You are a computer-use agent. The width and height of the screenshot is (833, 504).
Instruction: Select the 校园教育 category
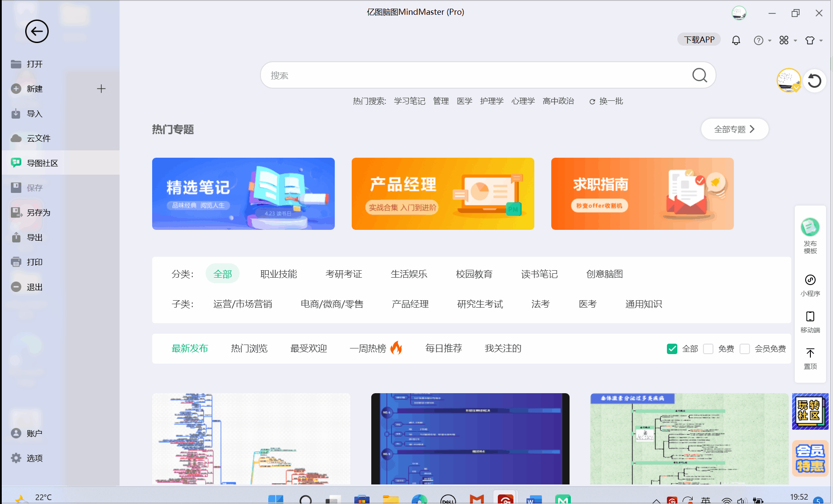click(x=474, y=274)
